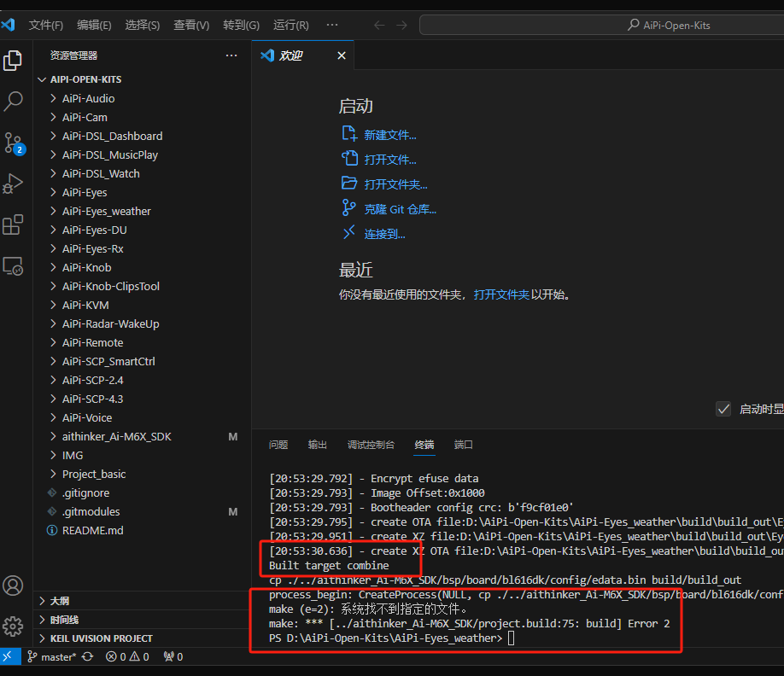
Task: Expand the Project_basic folder
Action: tap(53, 475)
